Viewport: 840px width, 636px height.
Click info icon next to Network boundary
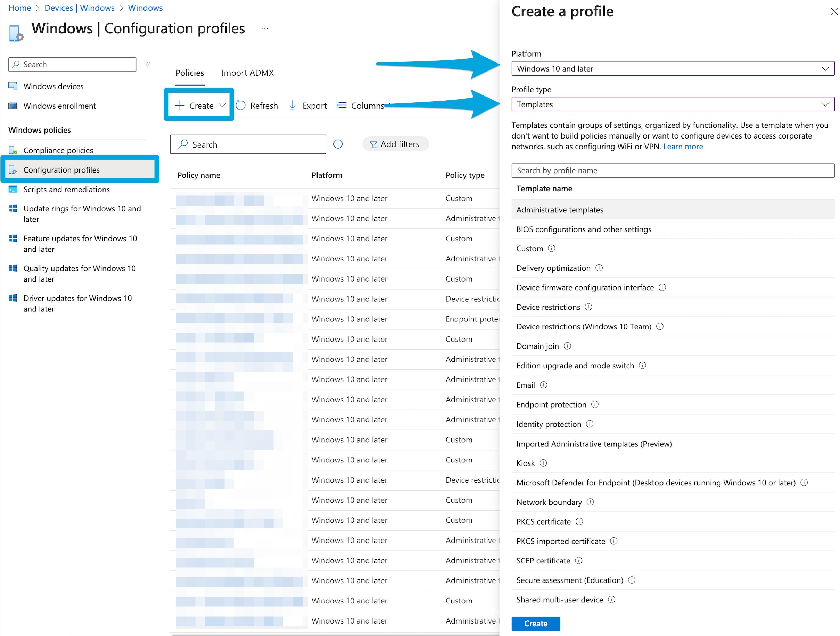(x=591, y=502)
